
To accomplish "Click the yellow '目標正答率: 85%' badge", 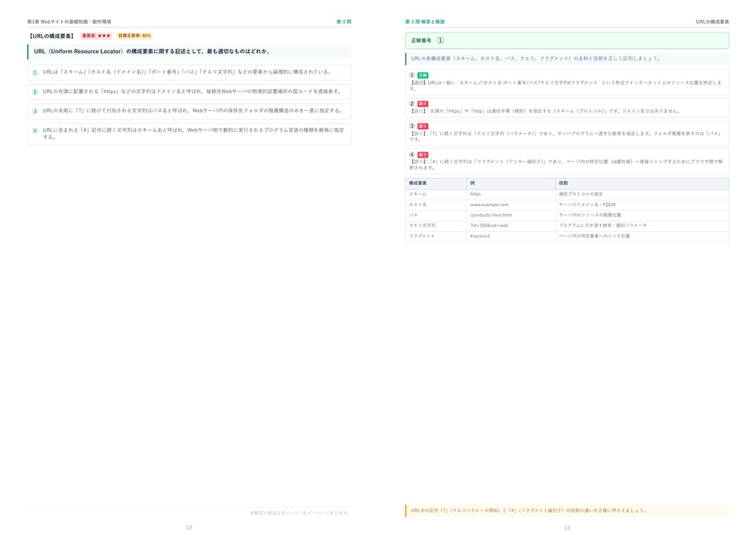I will pos(134,35).
